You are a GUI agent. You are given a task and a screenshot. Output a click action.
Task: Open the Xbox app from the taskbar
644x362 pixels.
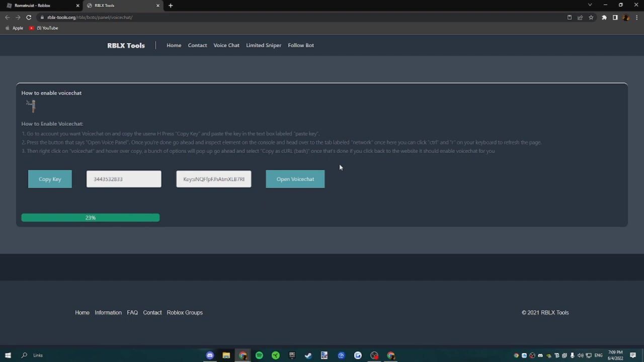click(276, 355)
